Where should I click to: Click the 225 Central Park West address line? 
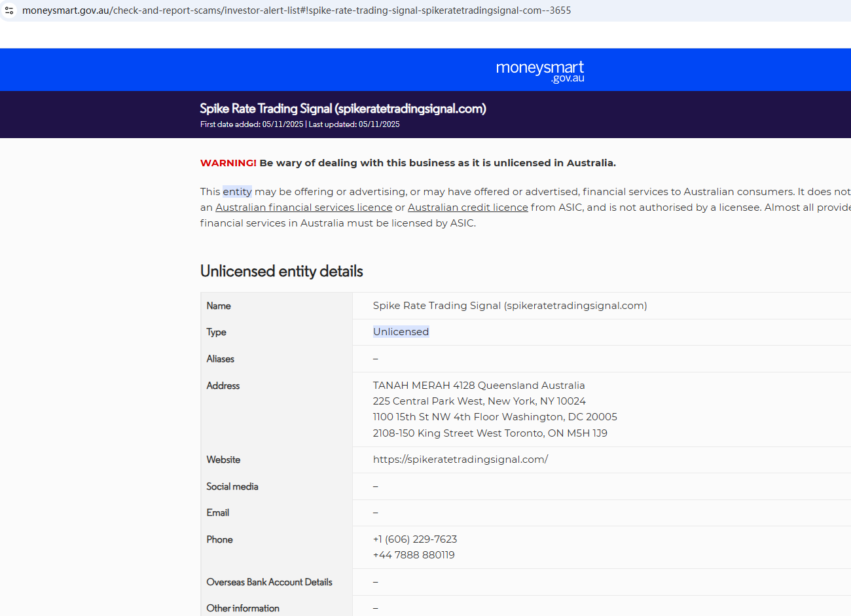tap(479, 401)
